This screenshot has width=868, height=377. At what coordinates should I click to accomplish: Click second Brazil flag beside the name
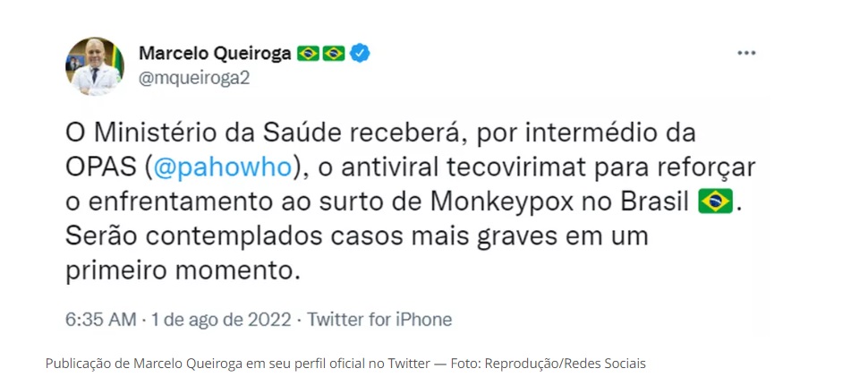point(334,53)
